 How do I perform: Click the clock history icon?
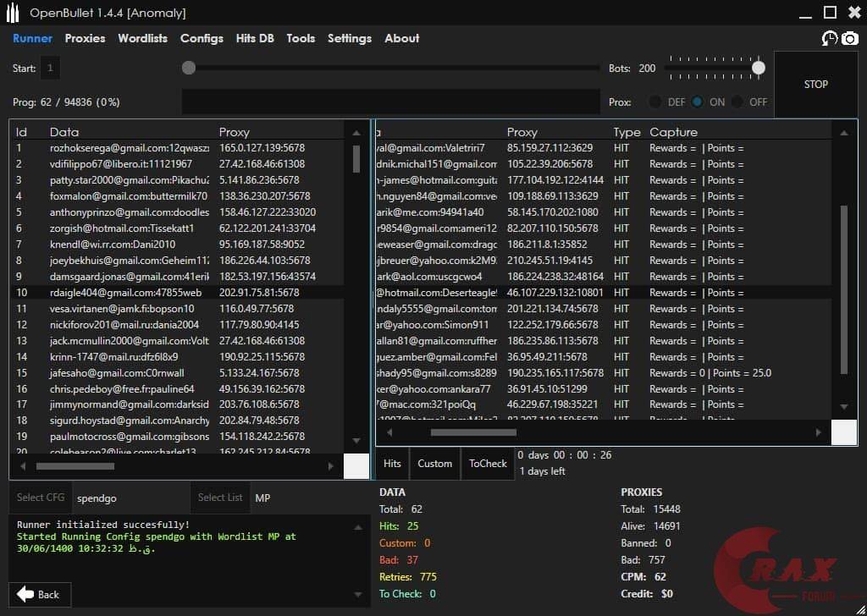(x=830, y=39)
